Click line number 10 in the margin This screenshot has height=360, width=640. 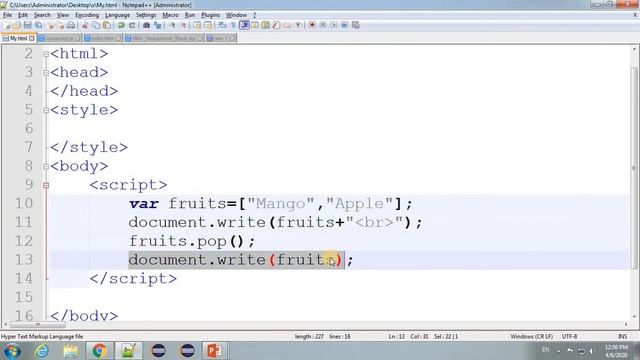click(24, 203)
